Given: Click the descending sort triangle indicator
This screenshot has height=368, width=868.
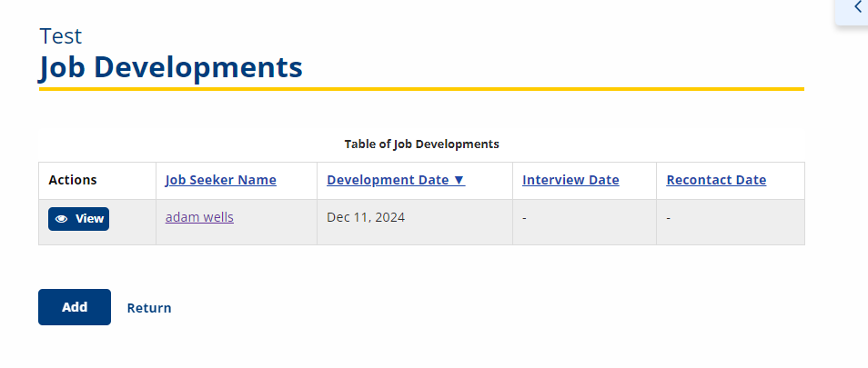Looking at the screenshot, I should 459,180.
